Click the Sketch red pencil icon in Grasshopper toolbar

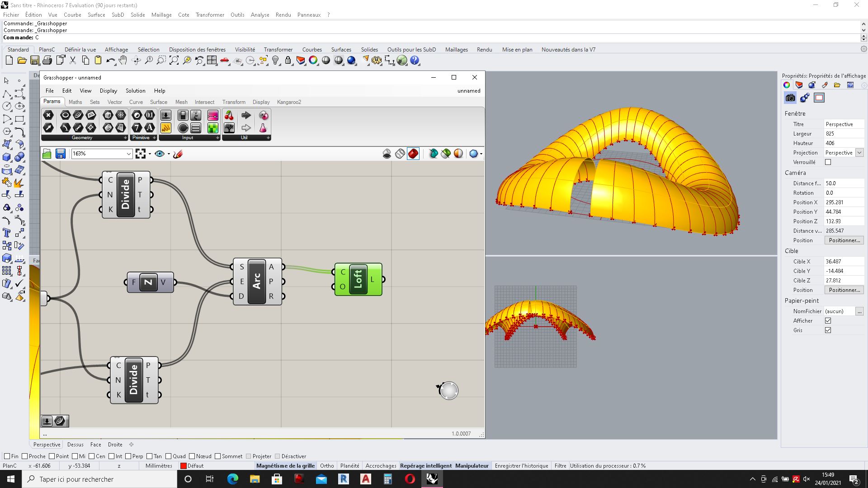coord(178,154)
